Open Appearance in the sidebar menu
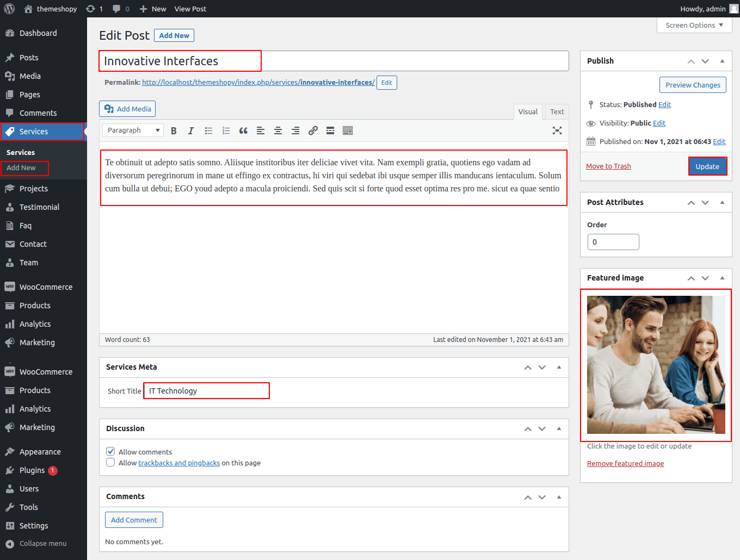Screen dimensions: 740x560 tap(40, 452)
